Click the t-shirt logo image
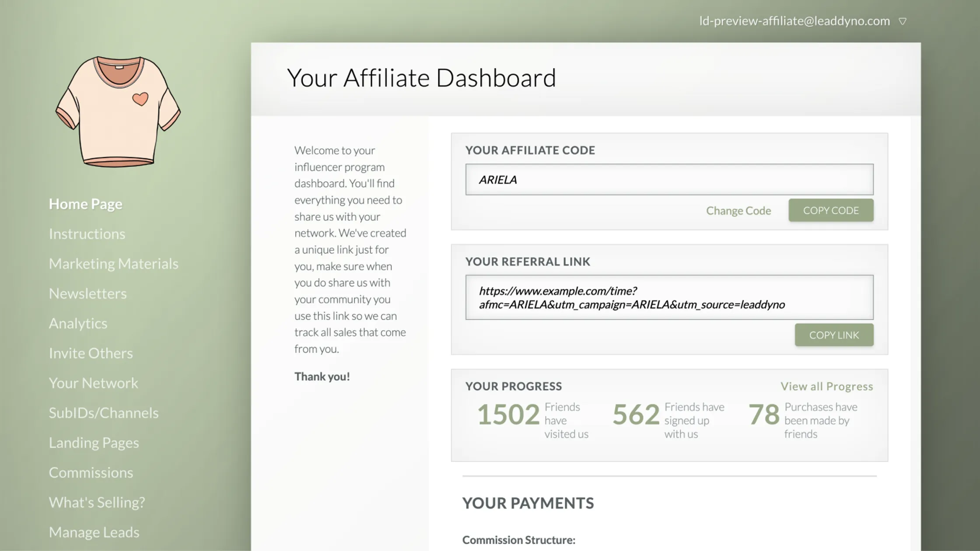Image resolution: width=980 pixels, height=551 pixels. click(x=118, y=111)
